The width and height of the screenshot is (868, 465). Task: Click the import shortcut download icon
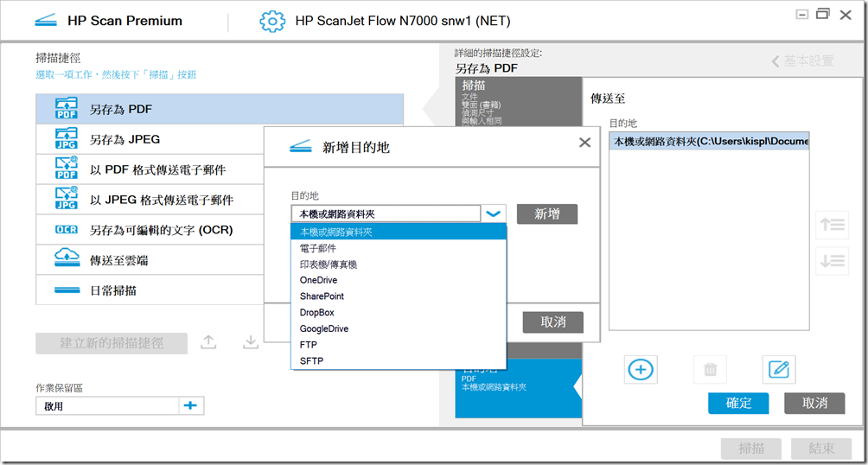(x=251, y=342)
